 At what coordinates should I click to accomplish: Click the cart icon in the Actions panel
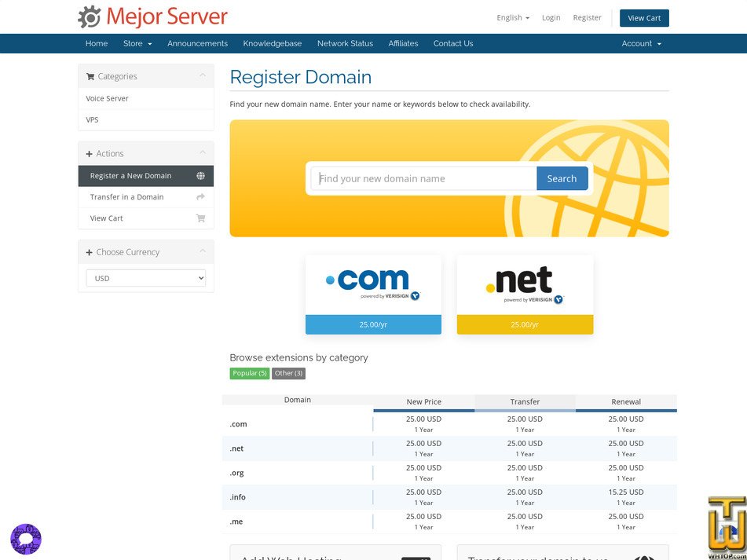[x=200, y=218]
